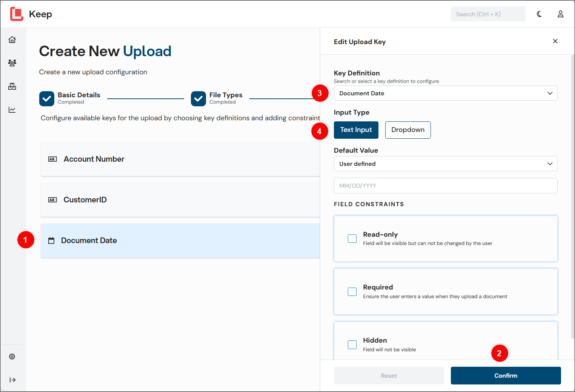Open the Key Definition dropdown
This screenshot has width=575, height=392.
pos(446,93)
